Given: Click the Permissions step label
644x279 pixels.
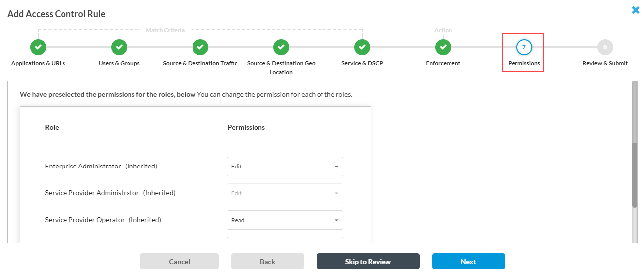Looking at the screenshot, I should point(524,63).
